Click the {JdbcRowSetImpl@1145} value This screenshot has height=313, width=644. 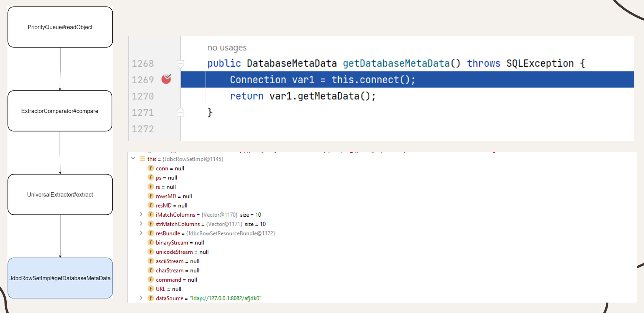pos(193,159)
